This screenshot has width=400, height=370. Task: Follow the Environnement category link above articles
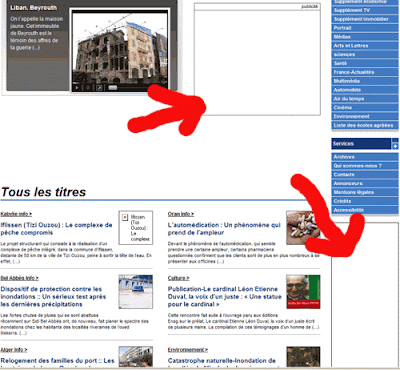click(188, 350)
